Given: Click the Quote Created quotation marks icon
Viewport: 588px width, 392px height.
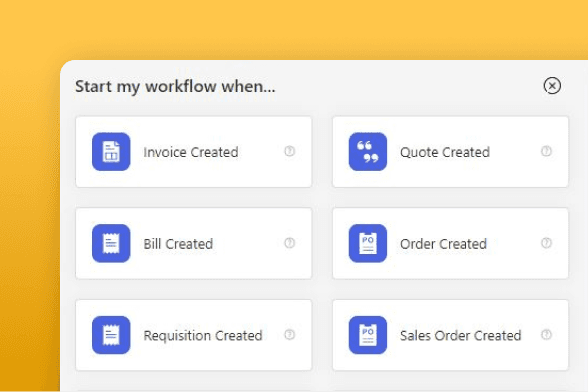Looking at the screenshot, I should point(368,152).
